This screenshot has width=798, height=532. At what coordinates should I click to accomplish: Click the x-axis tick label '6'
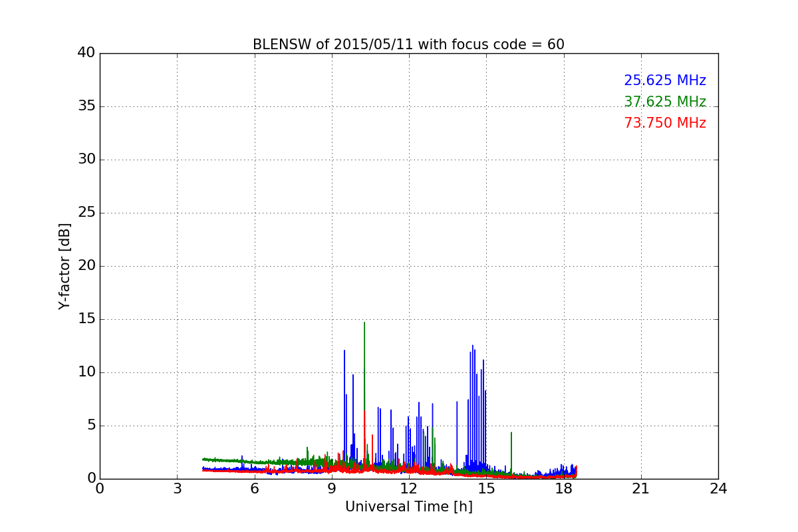click(254, 489)
